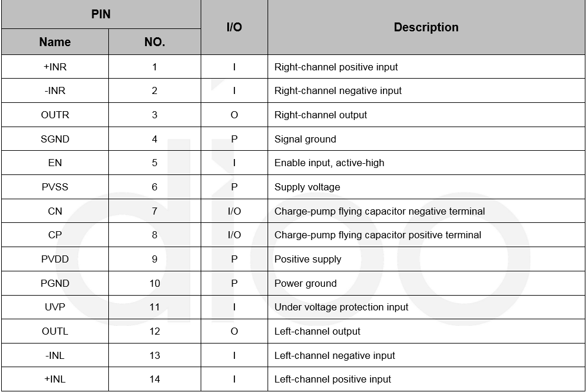Select 'Charge-pump flying capacitor negative terminal' text

click(379, 211)
